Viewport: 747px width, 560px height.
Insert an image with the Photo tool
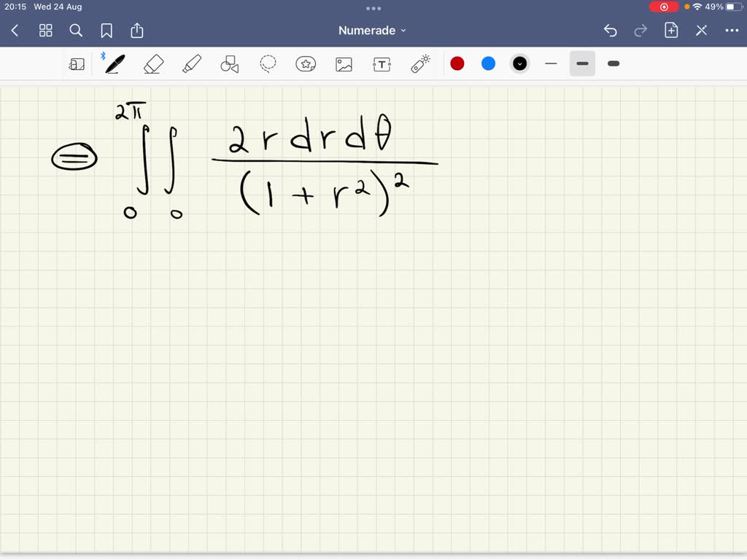tap(344, 63)
